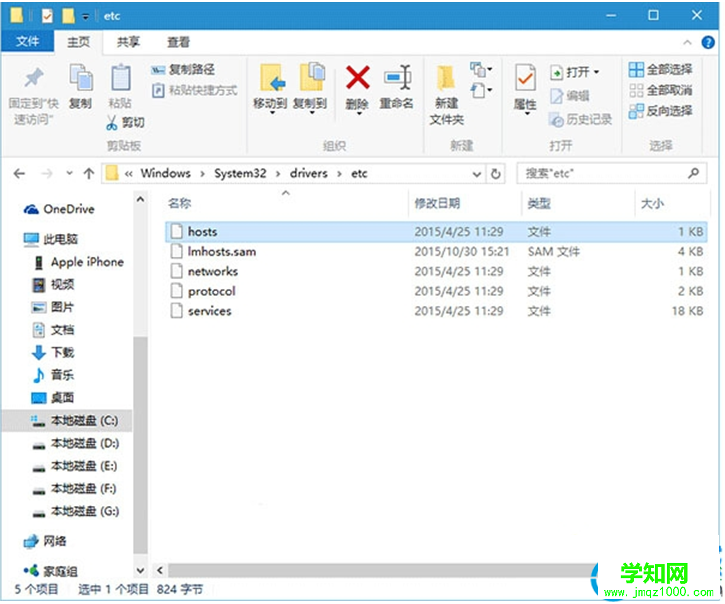This screenshot has height=604, width=725.
Task: Switch to the Share (共享) tab
Action: pyautogui.click(x=128, y=42)
